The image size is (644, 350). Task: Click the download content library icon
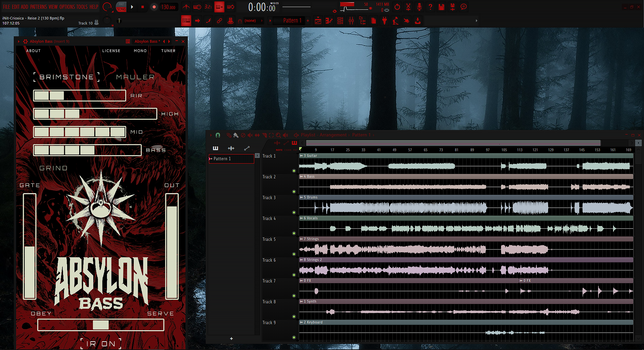(x=418, y=21)
